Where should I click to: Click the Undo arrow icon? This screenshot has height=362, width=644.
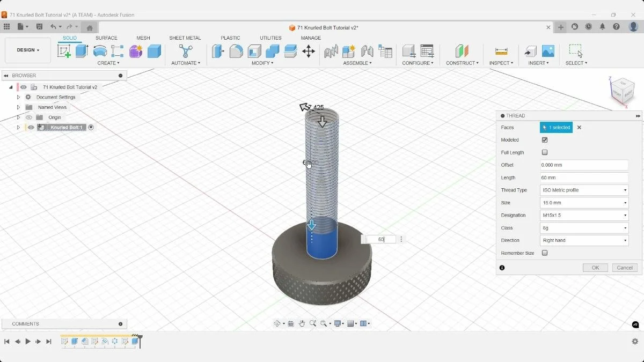(53, 27)
